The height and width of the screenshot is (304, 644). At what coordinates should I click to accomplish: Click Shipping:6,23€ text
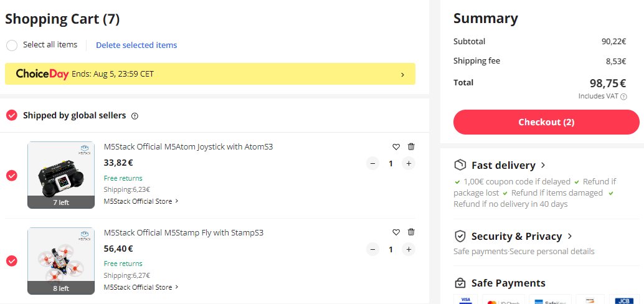point(127,190)
